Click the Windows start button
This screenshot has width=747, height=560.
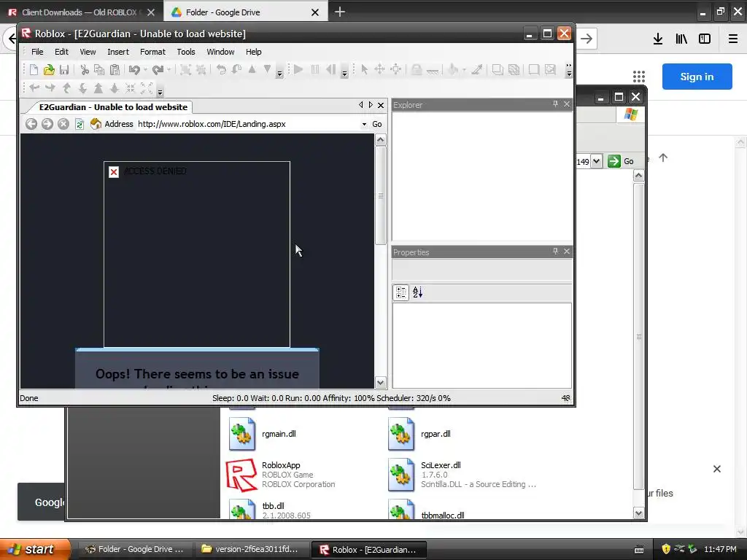(34, 549)
